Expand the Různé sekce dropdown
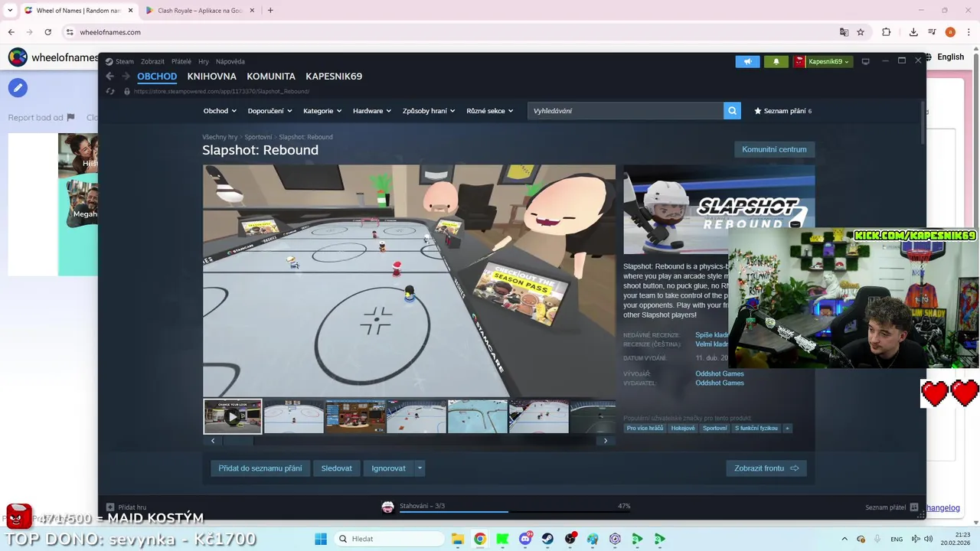The width and height of the screenshot is (980, 551). [490, 111]
